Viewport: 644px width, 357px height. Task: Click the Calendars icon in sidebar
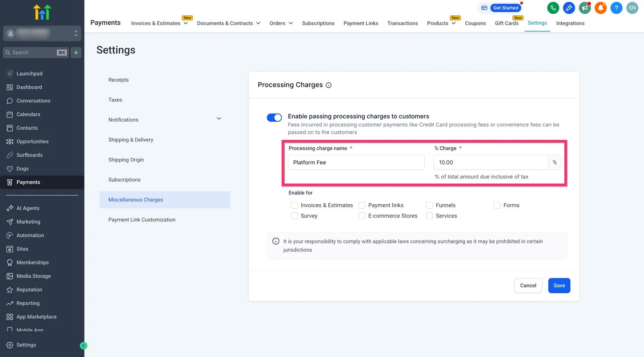click(10, 114)
